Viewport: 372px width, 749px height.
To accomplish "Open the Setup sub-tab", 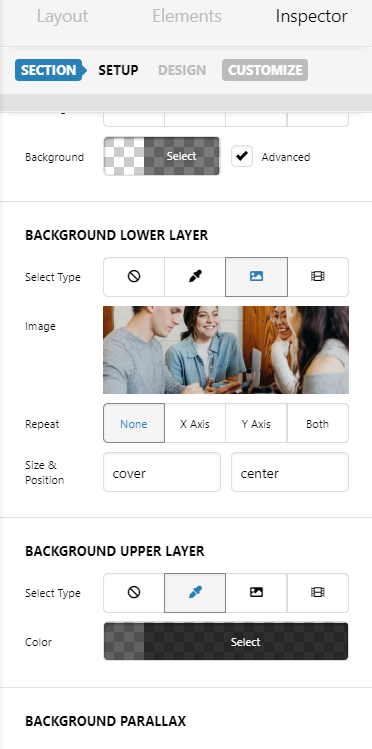I will pos(118,70).
